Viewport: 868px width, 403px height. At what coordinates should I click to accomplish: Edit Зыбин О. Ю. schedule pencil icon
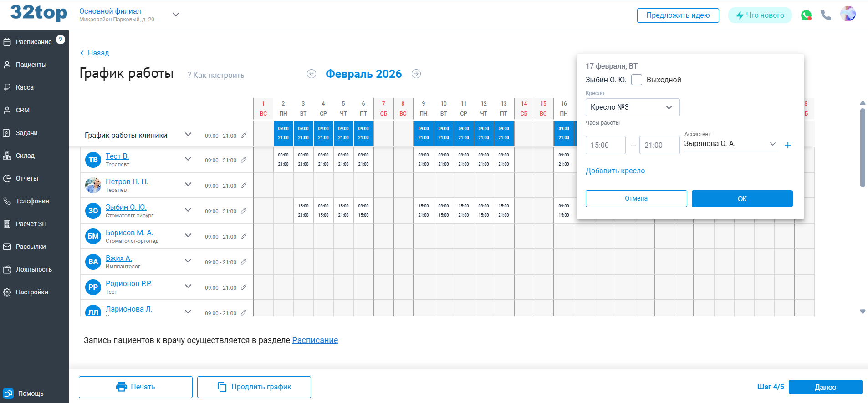coord(244,211)
